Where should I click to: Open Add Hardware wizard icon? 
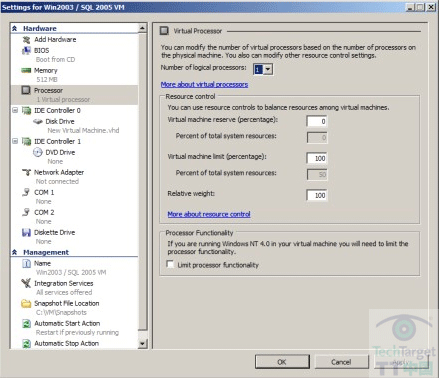[26, 40]
